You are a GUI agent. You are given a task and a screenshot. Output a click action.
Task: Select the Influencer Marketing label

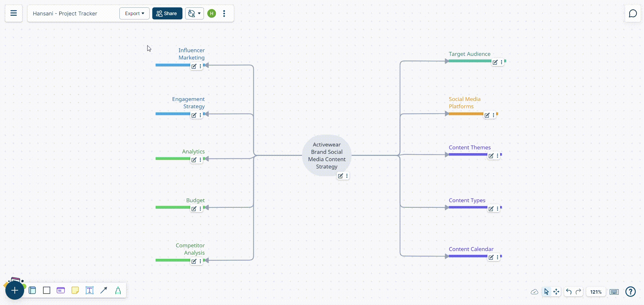click(191, 54)
